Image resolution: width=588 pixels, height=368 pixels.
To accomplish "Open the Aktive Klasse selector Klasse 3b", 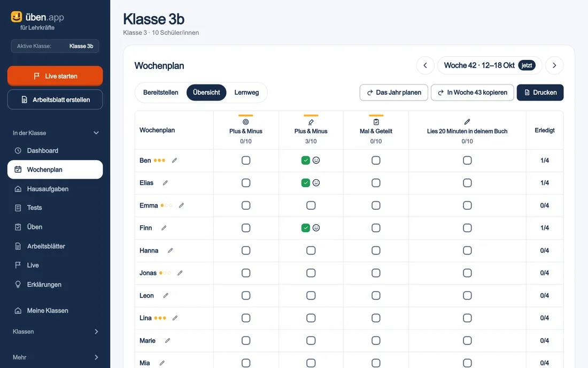I will 55,46.
